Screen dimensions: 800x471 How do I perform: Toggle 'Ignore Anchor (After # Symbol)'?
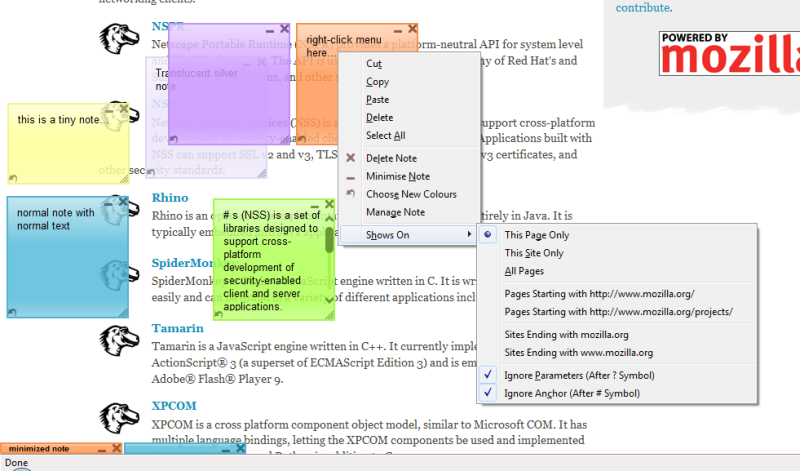pos(617,393)
